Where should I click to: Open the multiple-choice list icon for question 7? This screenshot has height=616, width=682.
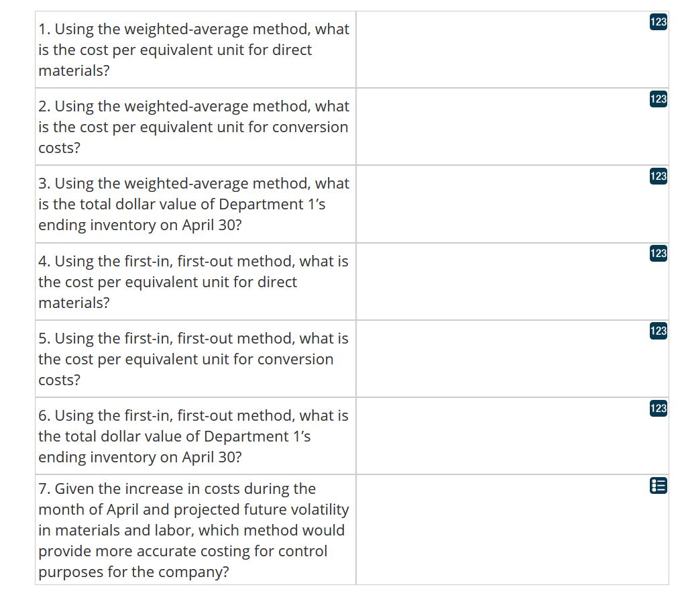click(658, 486)
